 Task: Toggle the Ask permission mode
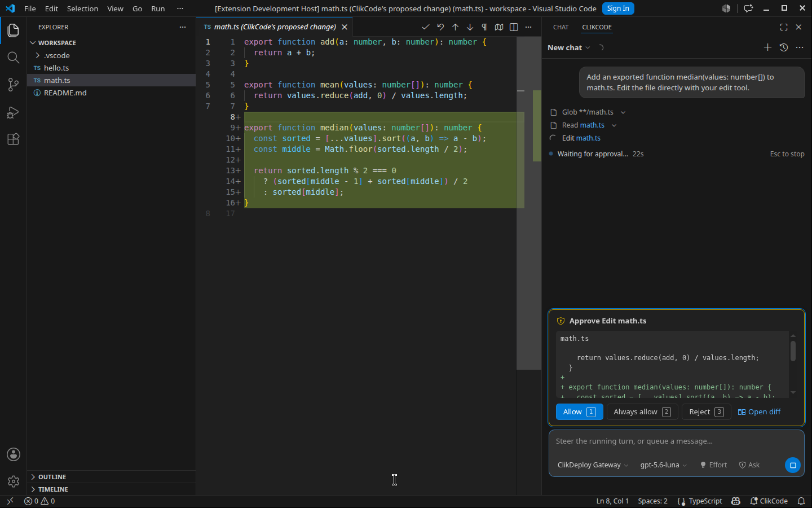pos(749,465)
